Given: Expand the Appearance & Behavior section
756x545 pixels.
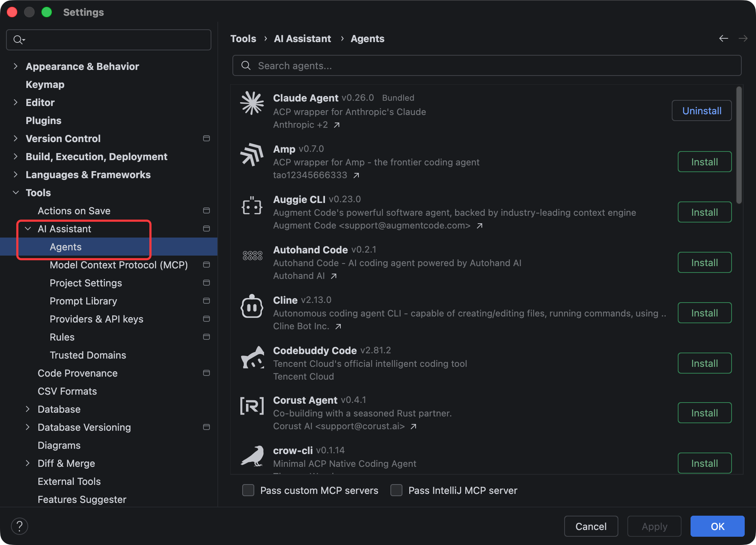Looking at the screenshot, I should (16, 66).
